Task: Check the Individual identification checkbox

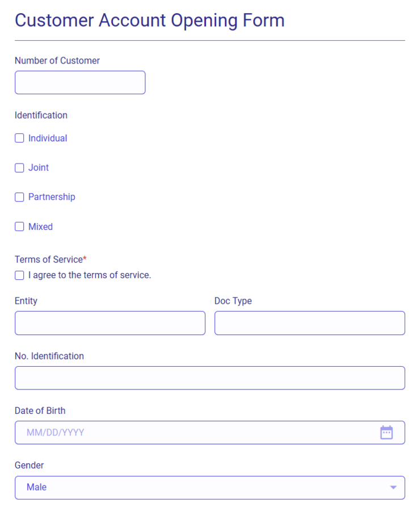Action: click(19, 138)
